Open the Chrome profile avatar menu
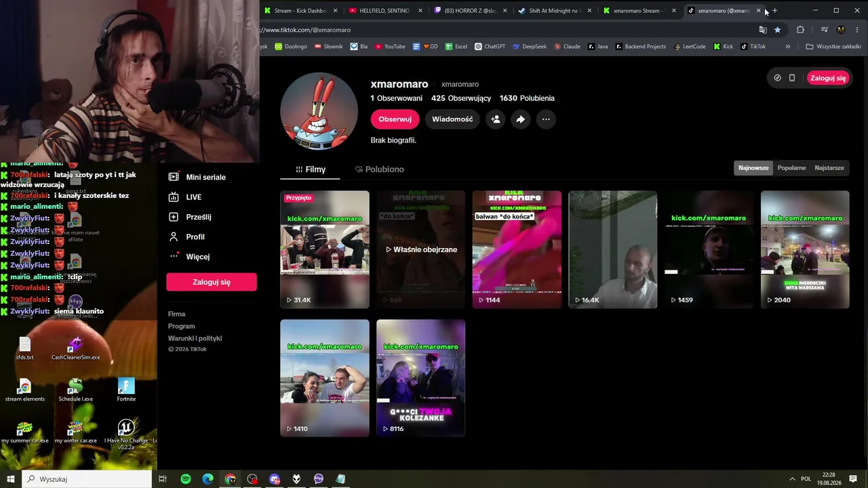868x488 pixels. (841, 30)
